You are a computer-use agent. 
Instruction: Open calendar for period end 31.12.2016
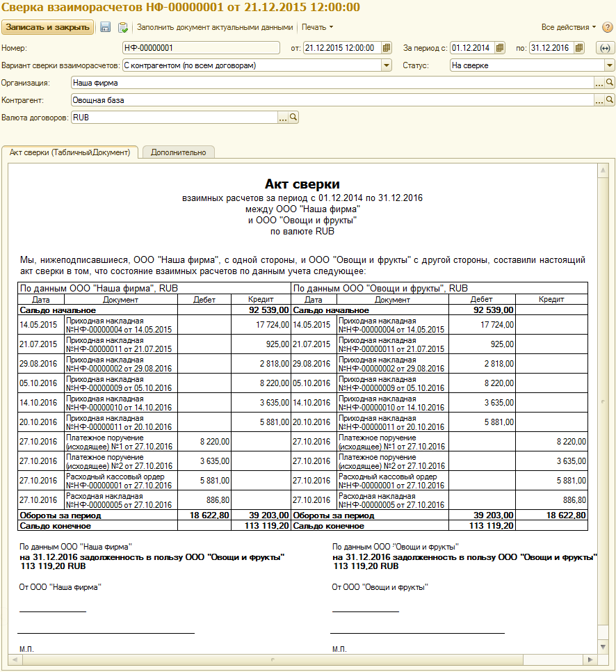579,48
